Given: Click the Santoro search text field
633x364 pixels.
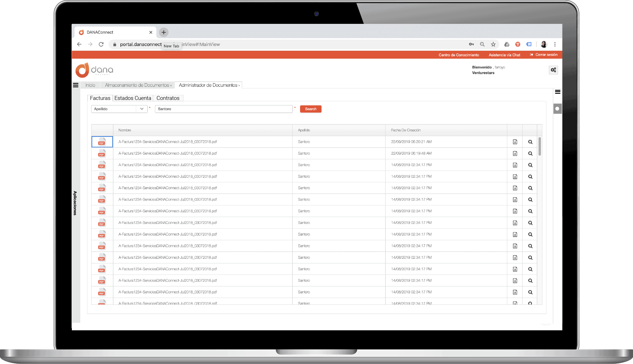Looking at the screenshot, I should (224, 109).
